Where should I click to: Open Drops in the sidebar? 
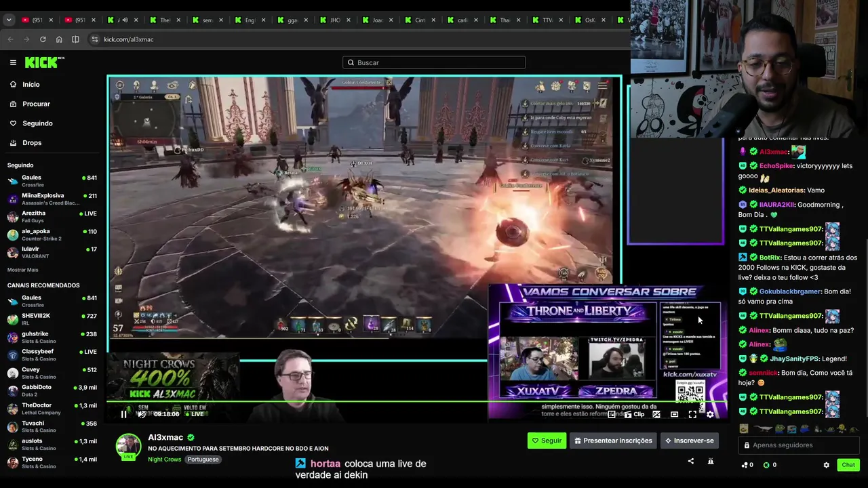32,143
